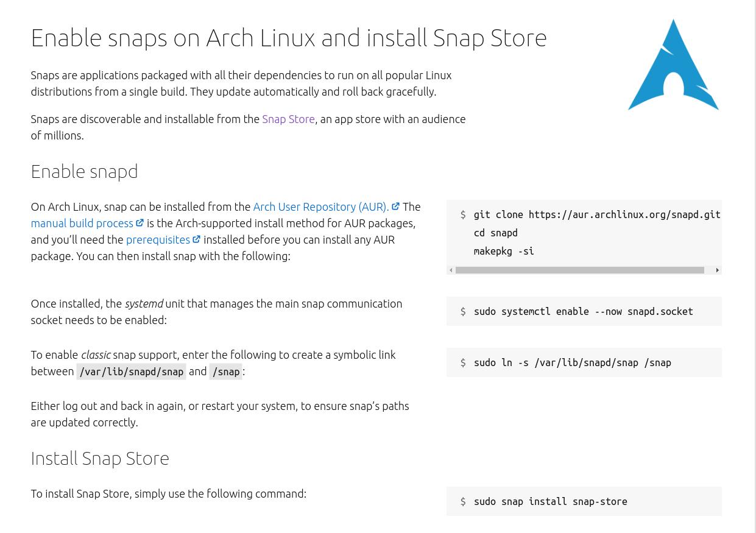Click the makepkg -si command line
The height and width of the screenshot is (533, 756).
(504, 251)
